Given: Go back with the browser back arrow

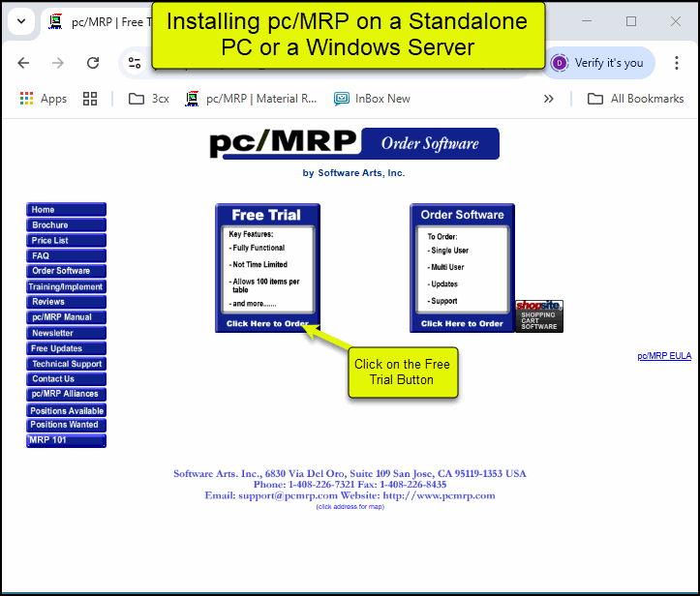Looking at the screenshot, I should pos(23,63).
